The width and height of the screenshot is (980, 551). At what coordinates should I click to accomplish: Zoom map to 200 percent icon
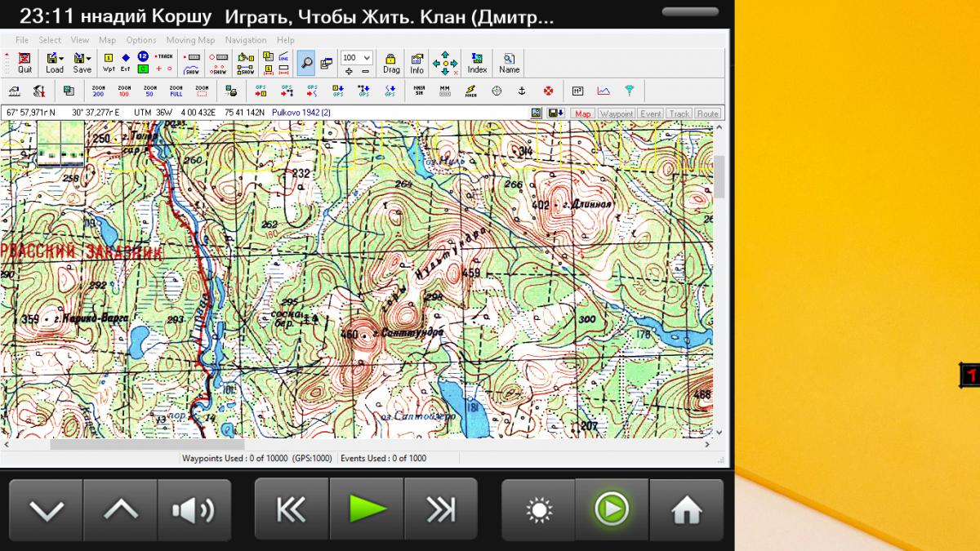(x=99, y=91)
